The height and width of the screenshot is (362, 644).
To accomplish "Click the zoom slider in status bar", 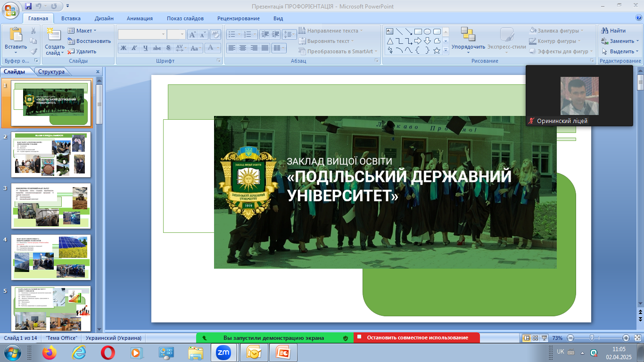I will pos(592,338).
